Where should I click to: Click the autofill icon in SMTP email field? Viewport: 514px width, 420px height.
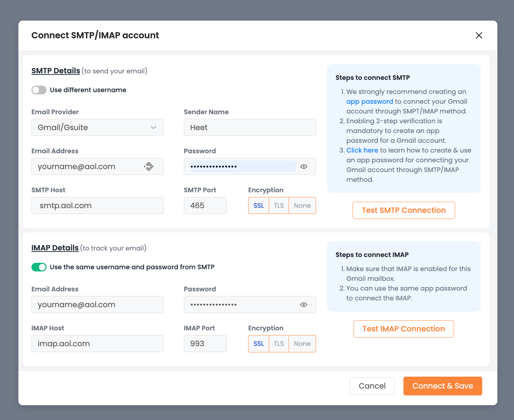point(149,167)
